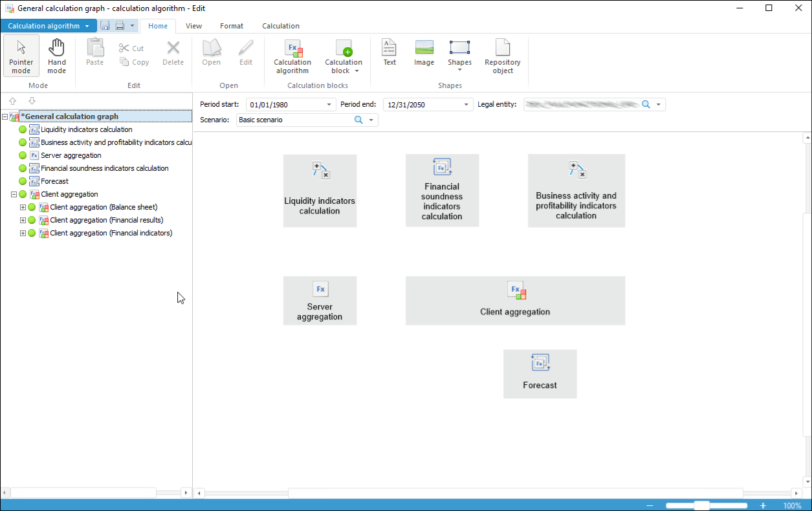812x511 pixels.
Task: Toggle green status circle of Server aggregation
Action: click(x=23, y=155)
